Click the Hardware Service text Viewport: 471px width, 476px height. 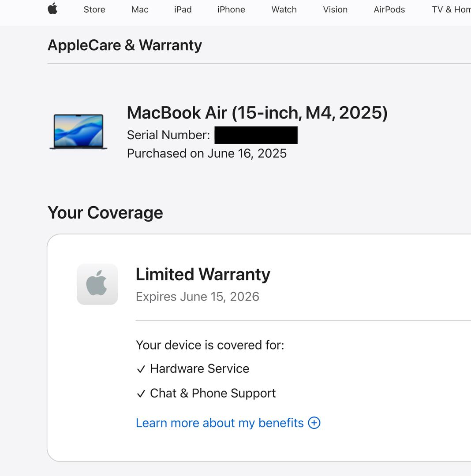pyautogui.click(x=199, y=368)
